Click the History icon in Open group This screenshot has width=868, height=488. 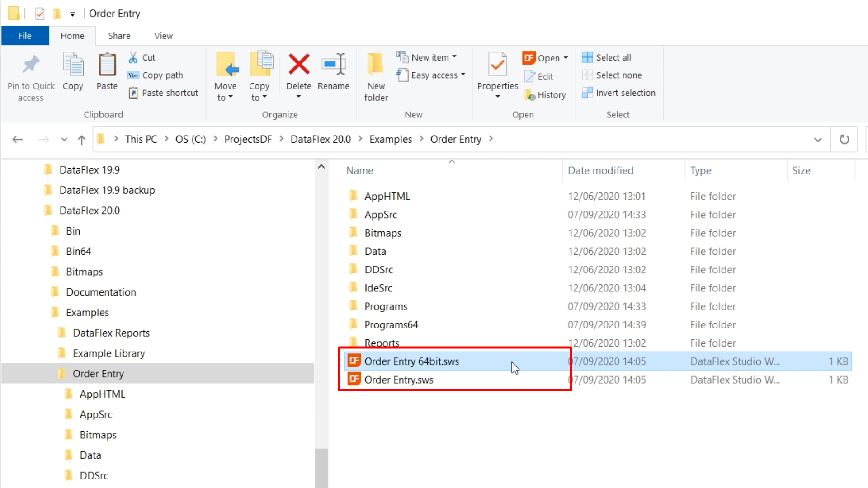pyautogui.click(x=529, y=95)
